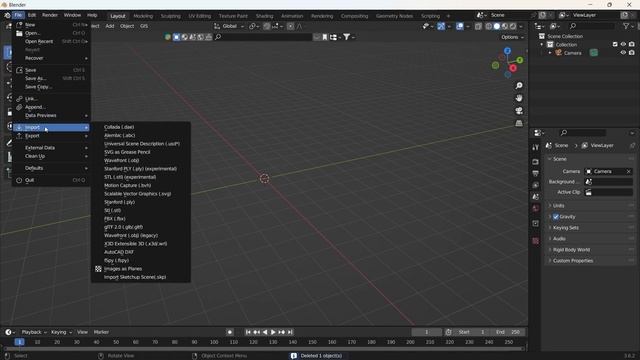Toggle the Gravity checkbox

556,217
